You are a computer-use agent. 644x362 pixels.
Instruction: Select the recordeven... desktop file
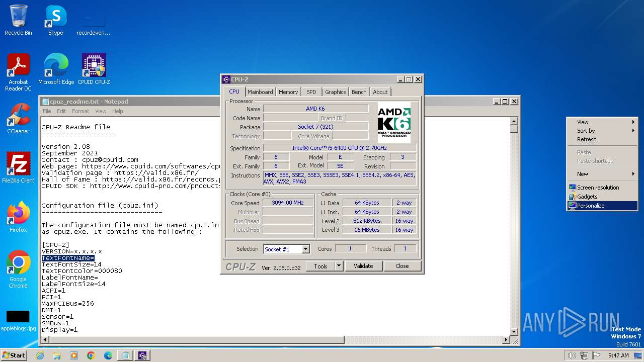coord(94,24)
